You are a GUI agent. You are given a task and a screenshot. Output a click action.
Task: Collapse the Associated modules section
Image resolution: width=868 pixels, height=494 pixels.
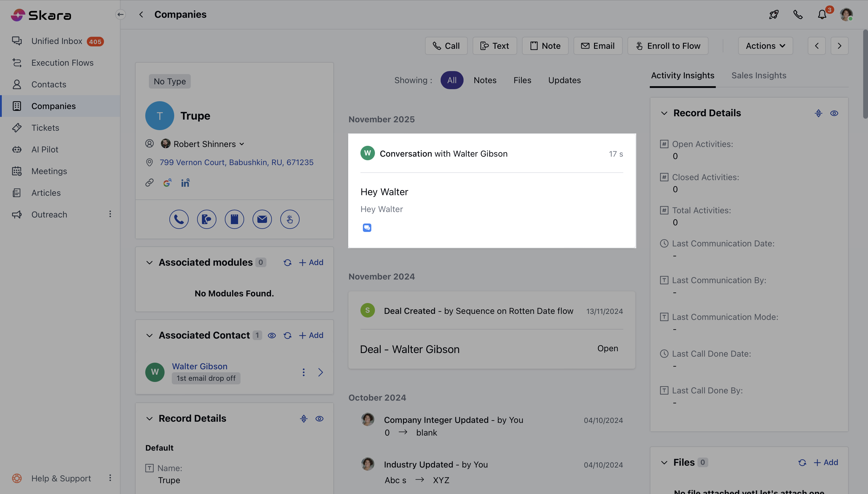(149, 262)
